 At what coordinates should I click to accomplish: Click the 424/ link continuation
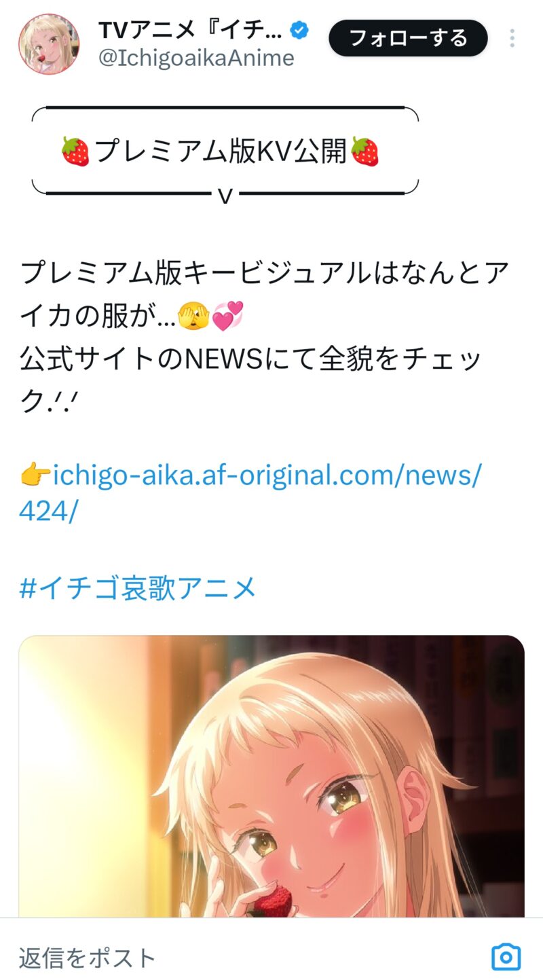click(49, 512)
